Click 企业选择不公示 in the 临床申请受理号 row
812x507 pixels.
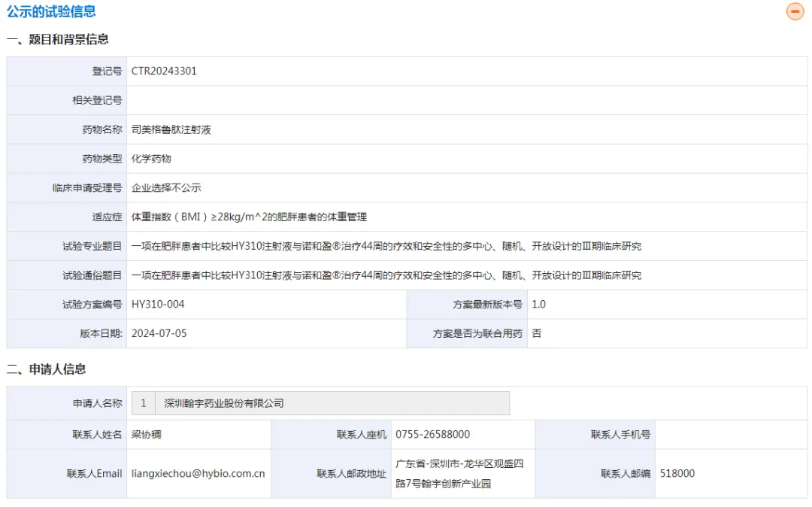coord(166,188)
